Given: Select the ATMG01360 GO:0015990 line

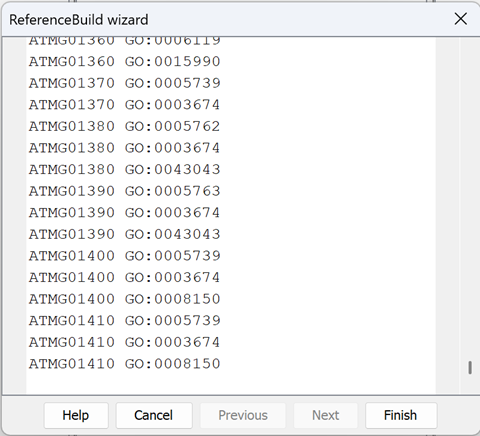Looking at the screenshot, I should [124, 62].
